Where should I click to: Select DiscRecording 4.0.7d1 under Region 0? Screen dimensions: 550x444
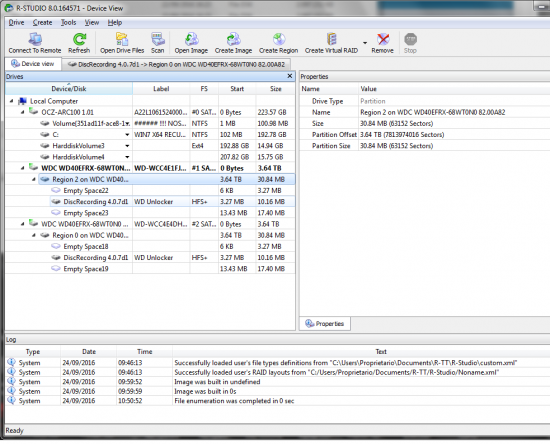click(150, 257)
